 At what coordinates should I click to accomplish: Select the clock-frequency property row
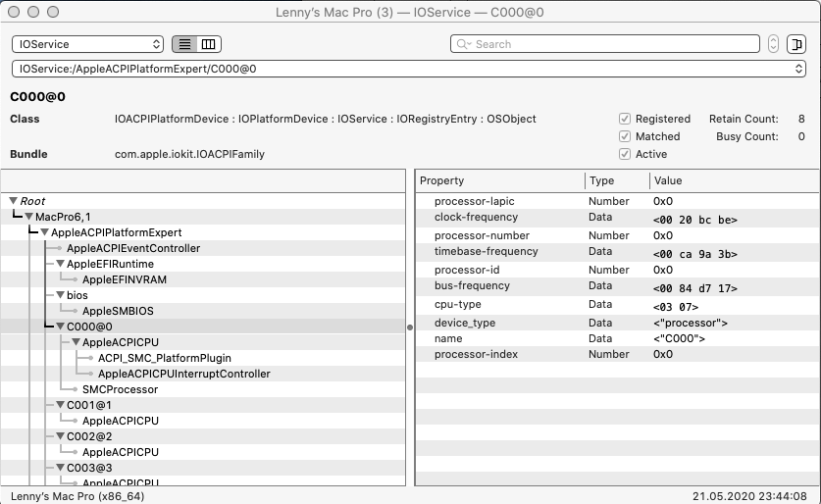618,218
